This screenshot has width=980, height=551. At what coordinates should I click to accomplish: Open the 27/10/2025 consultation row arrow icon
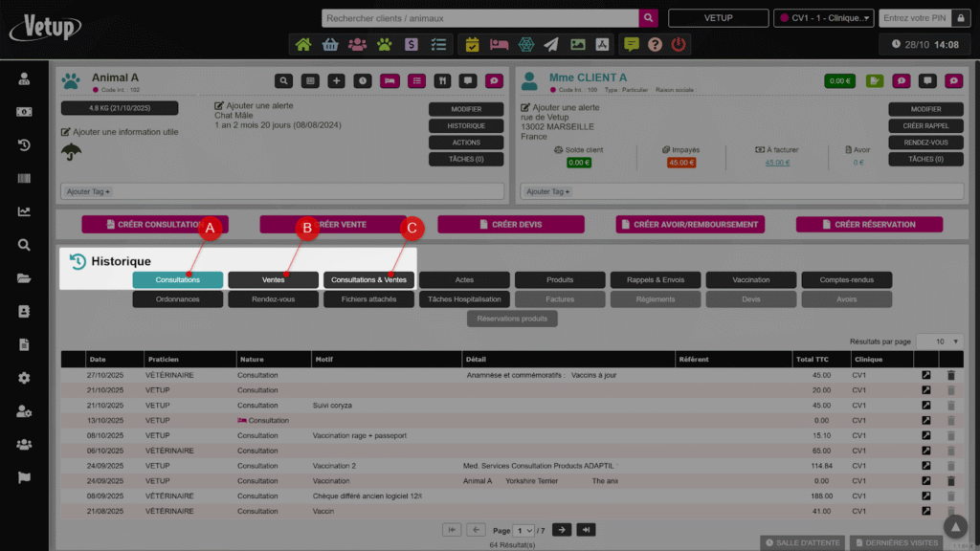click(925, 375)
